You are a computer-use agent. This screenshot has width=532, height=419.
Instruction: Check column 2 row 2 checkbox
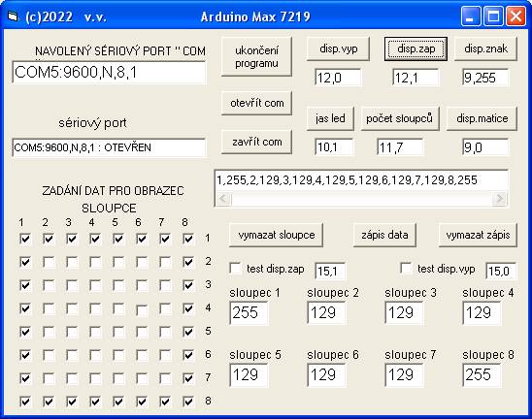point(49,262)
